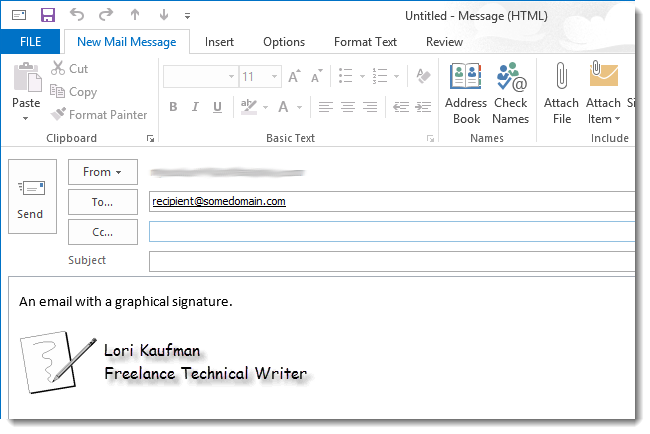Viewport: 650px width, 434px height.
Task: Click in the Subject input field
Action: click(392, 262)
